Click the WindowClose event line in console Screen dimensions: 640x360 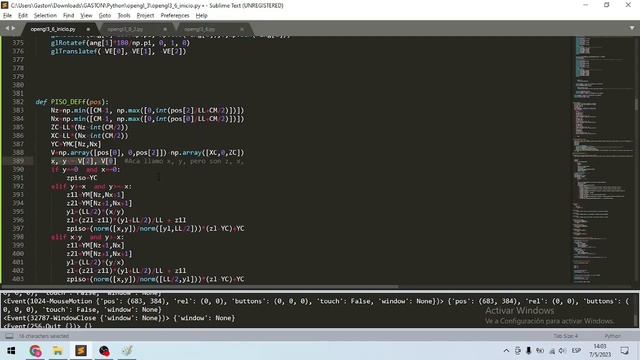[119, 318]
